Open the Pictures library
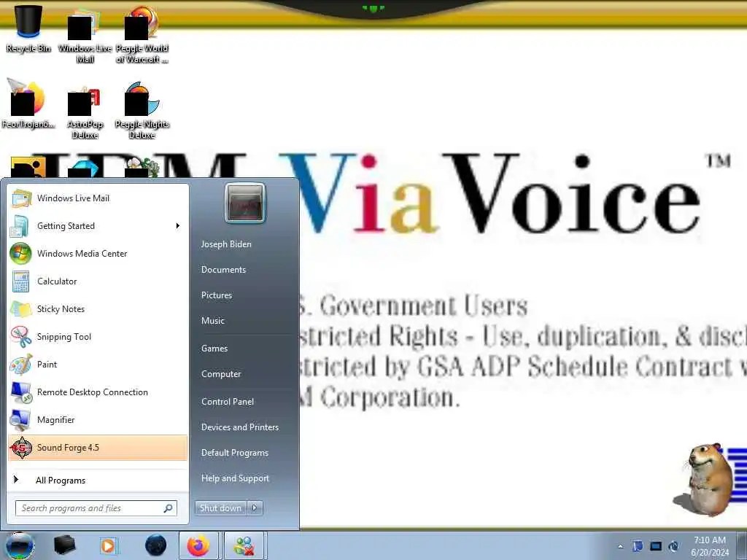Image resolution: width=747 pixels, height=560 pixels. coord(216,295)
